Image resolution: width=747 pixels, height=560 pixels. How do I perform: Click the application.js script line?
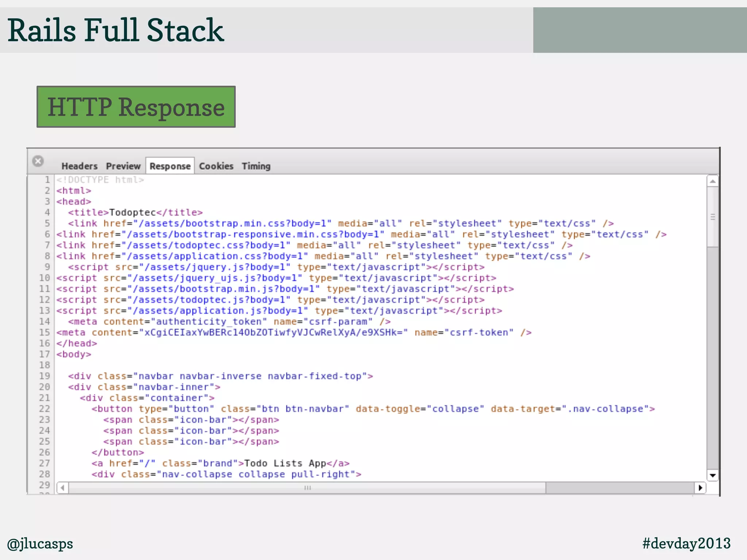pyautogui.click(x=279, y=311)
